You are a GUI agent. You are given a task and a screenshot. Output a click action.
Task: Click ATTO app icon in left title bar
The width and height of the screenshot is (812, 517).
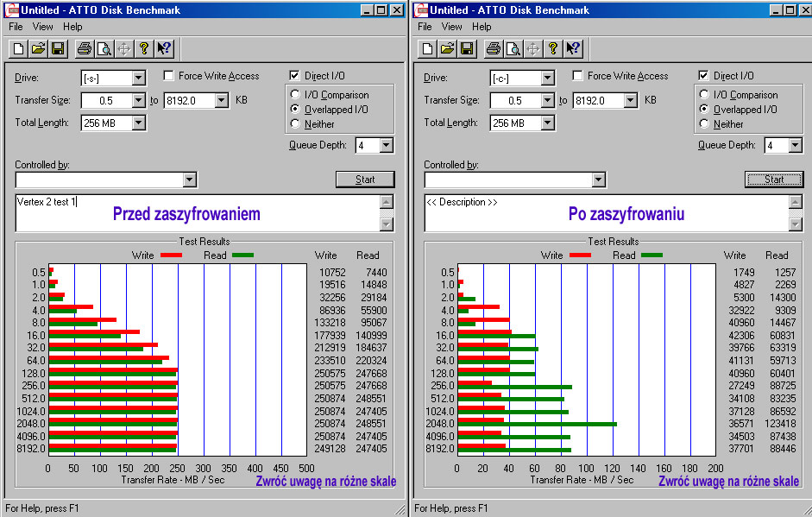point(11,9)
